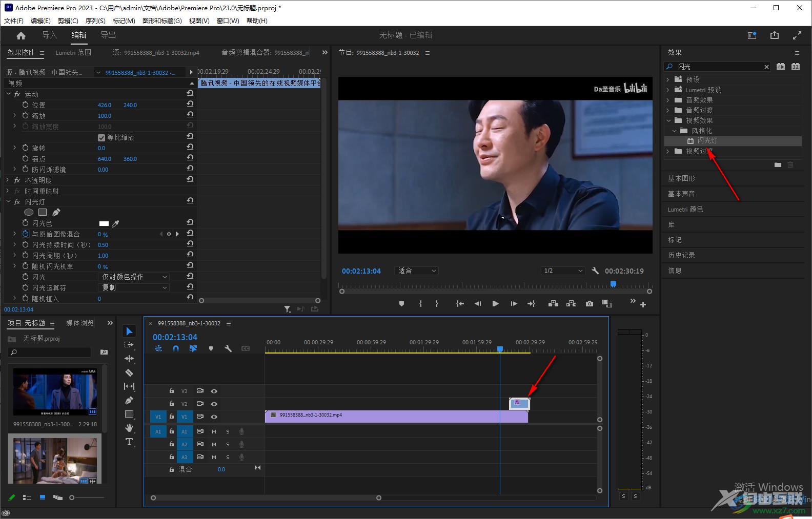The width and height of the screenshot is (812, 519).
Task: Click the Home icon
Action: 21,35
